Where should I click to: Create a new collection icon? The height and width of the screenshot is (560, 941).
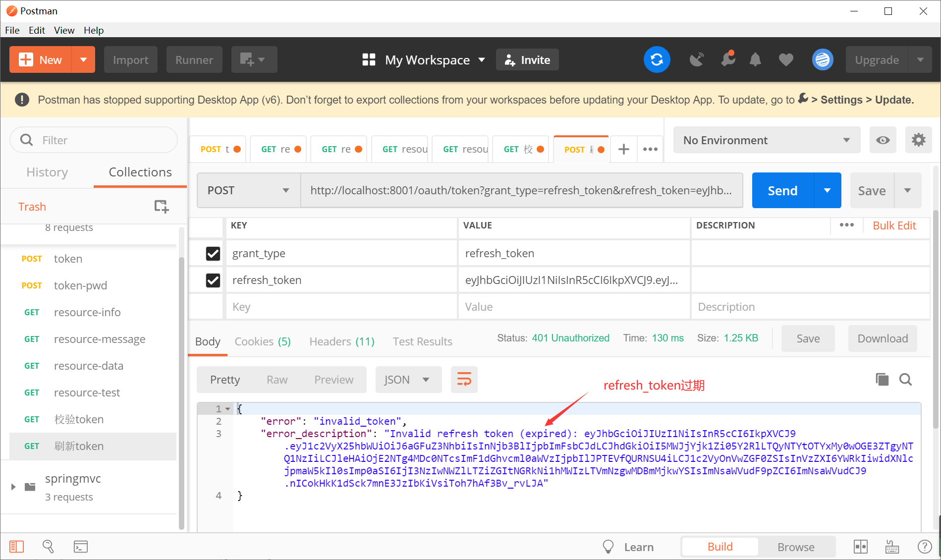162,207
